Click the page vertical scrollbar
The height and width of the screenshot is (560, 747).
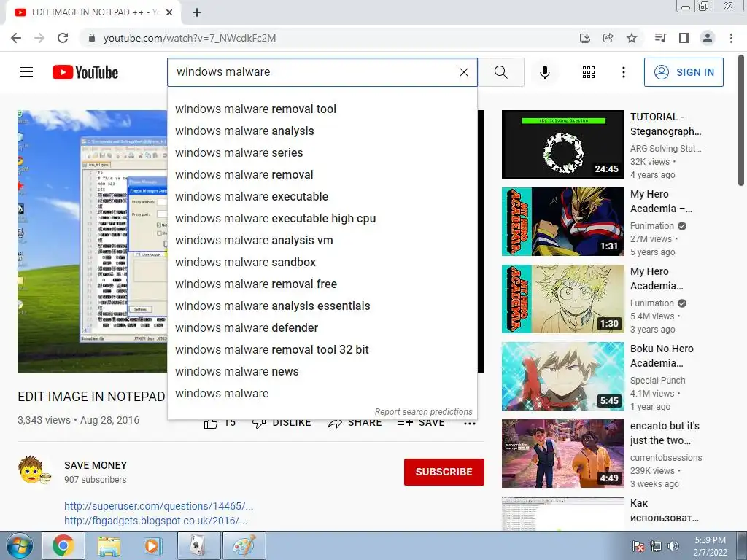coord(741,121)
